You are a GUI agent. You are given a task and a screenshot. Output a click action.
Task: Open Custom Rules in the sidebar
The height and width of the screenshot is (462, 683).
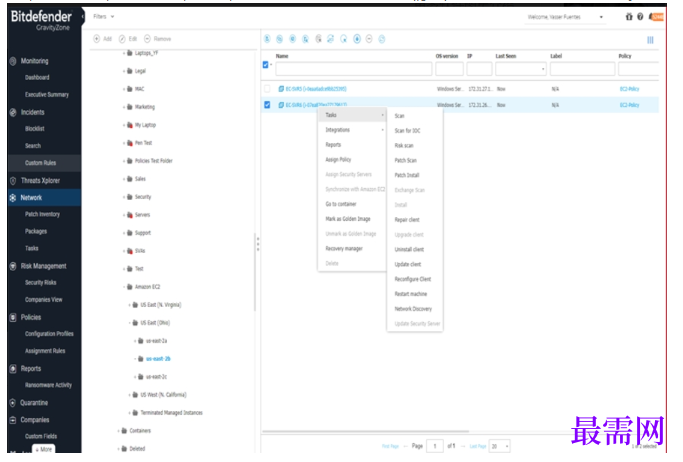[41, 163]
